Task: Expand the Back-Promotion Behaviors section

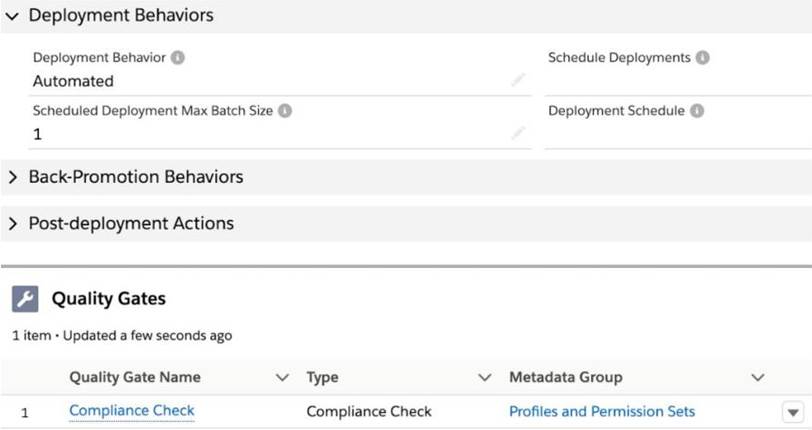Action: point(13,177)
